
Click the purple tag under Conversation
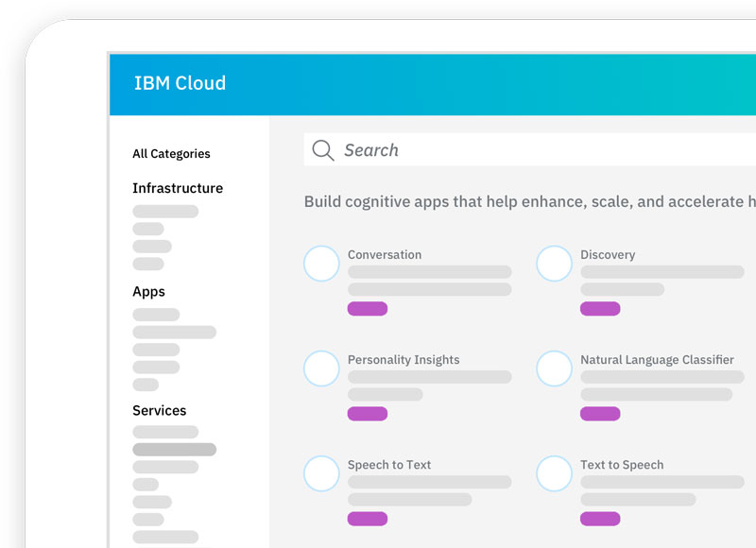(x=368, y=308)
